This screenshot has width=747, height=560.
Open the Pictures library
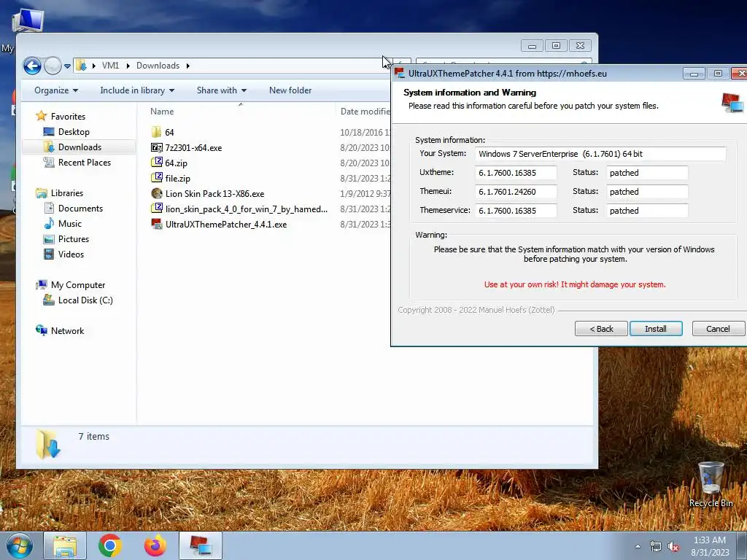(74, 239)
